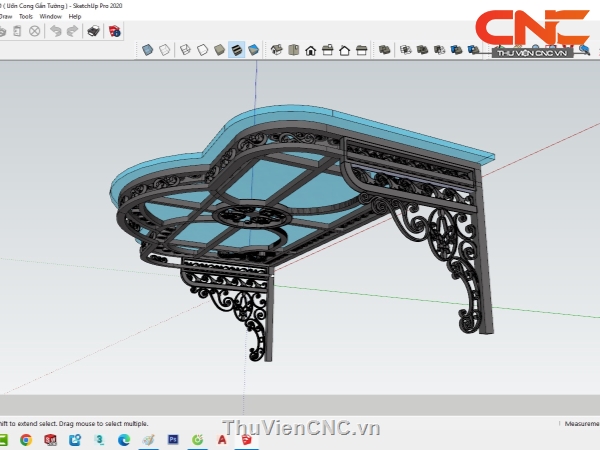Viewport: 600px width, 450px height.
Task: Select Monochrome face style
Action: (x=254, y=49)
